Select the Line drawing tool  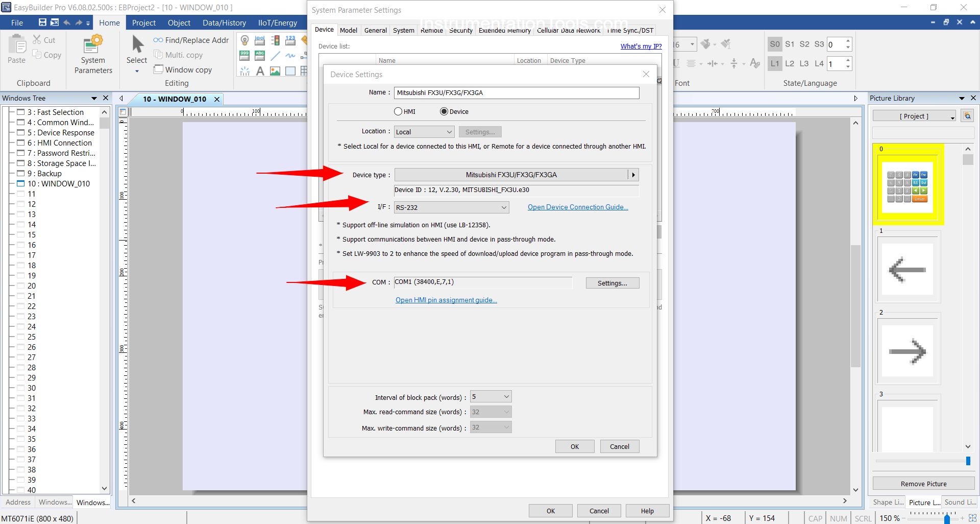point(275,56)
